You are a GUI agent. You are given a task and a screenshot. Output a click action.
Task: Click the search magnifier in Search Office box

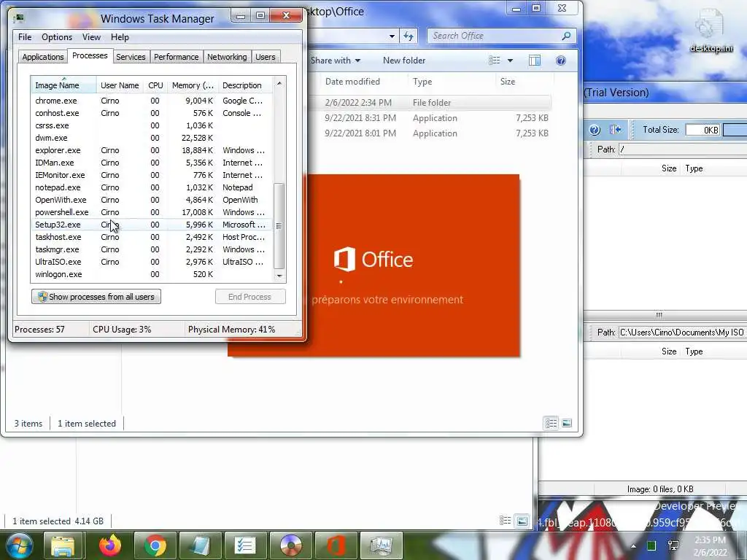pos(566,36)
